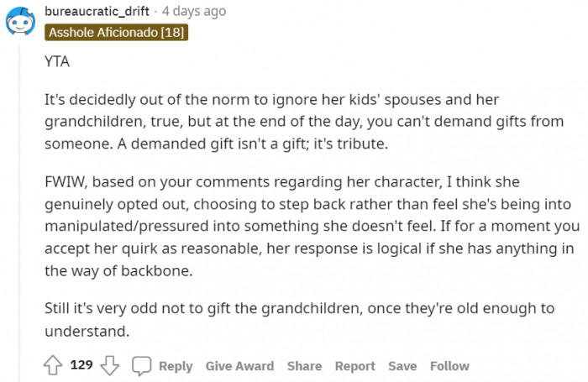The height and width of the screenshot is (382, 588).
Task: Click the speech bubble reply icon
Action: pos(142,365)
